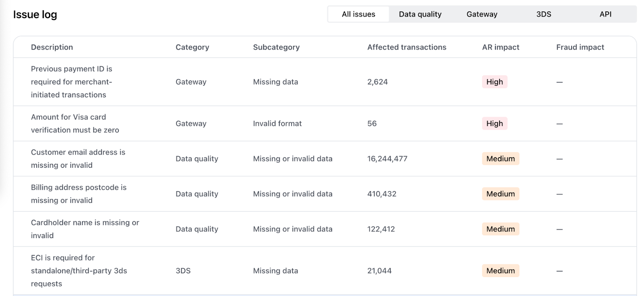The image size is (644, 296).
Task: Click the 122,412 affected transactions value
Action: coord(381,229)
